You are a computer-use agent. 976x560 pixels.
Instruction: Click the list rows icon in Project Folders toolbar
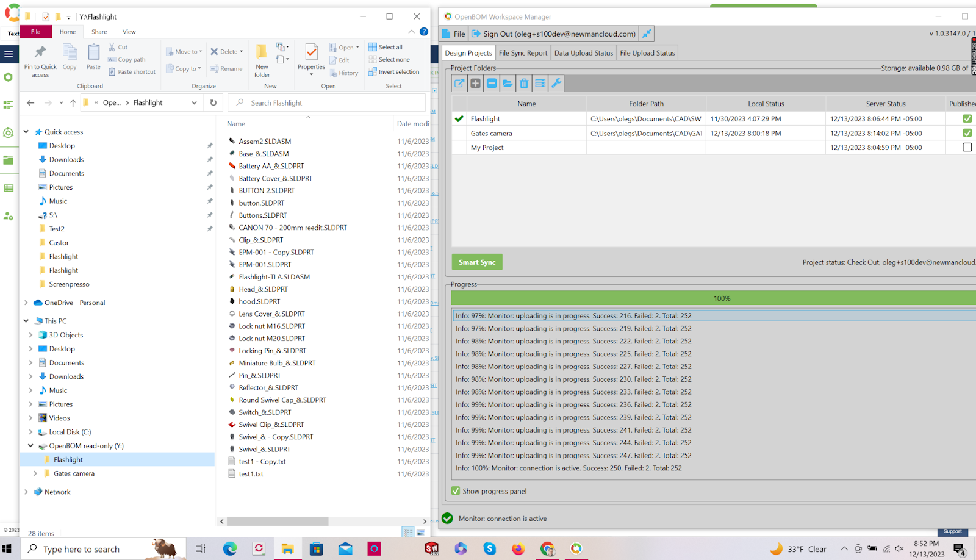click(540, 84)
